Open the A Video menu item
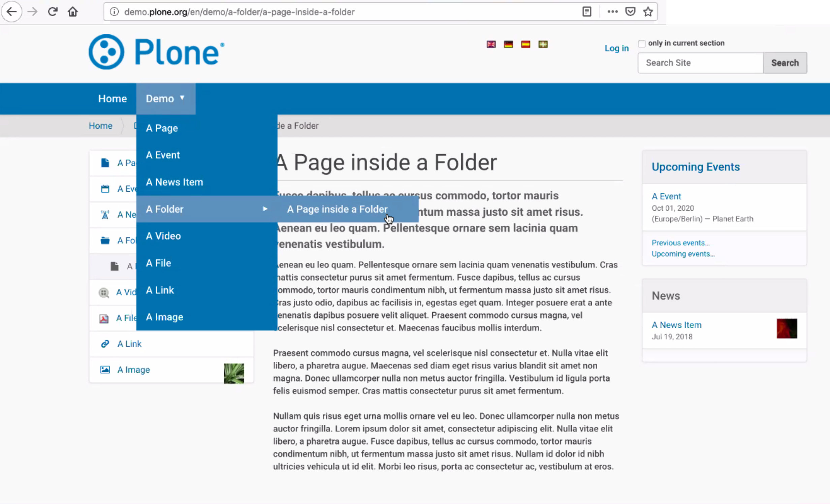This screenshot has height=504, width=830. (x=163, y=236)
